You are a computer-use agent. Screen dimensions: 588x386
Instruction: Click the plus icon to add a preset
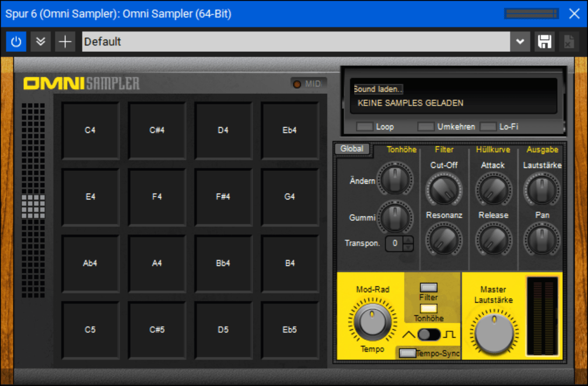65,41
